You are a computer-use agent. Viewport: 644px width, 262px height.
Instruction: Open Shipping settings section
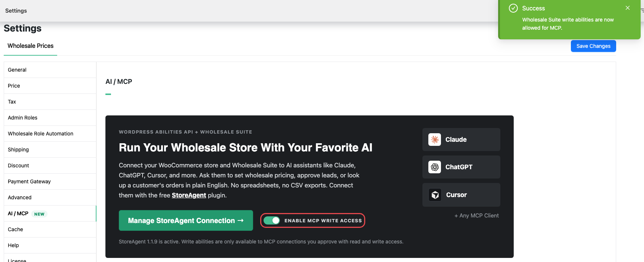pyautogui.click(x=50, y=150)
